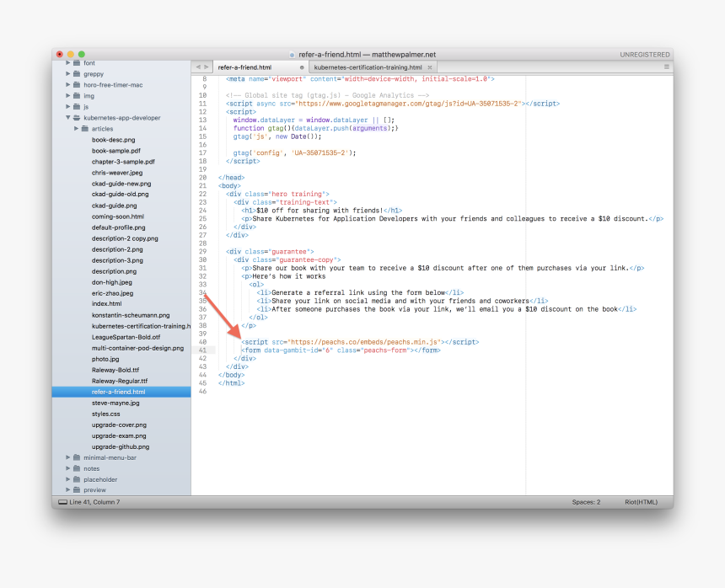
Task: Go to next tab with right arrow
Action: click(x=207, y=67)
